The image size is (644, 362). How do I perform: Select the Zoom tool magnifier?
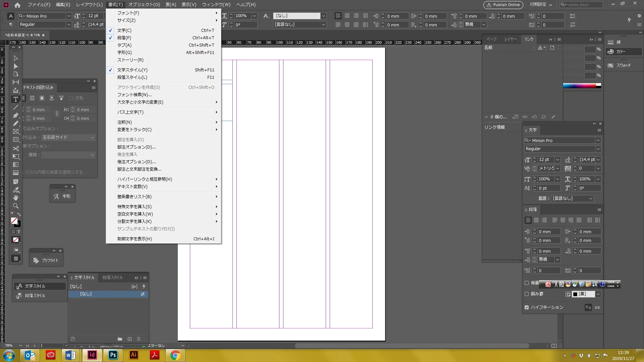15,206
